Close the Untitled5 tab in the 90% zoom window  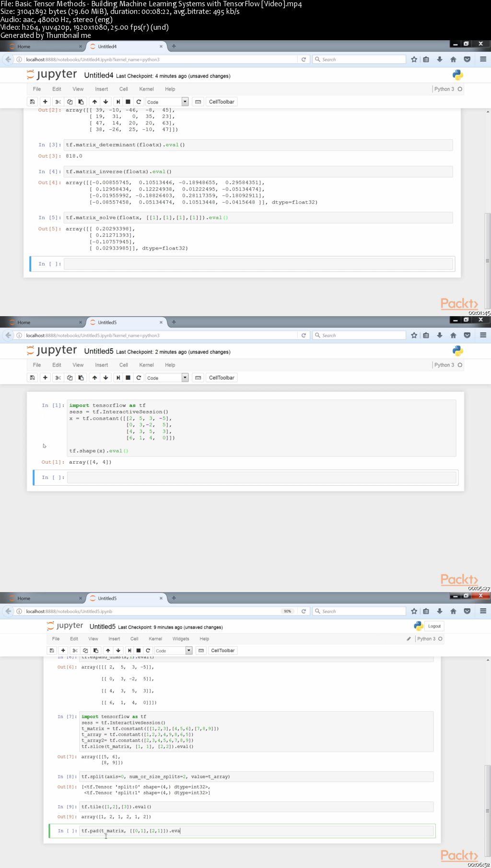coord(161,598)
